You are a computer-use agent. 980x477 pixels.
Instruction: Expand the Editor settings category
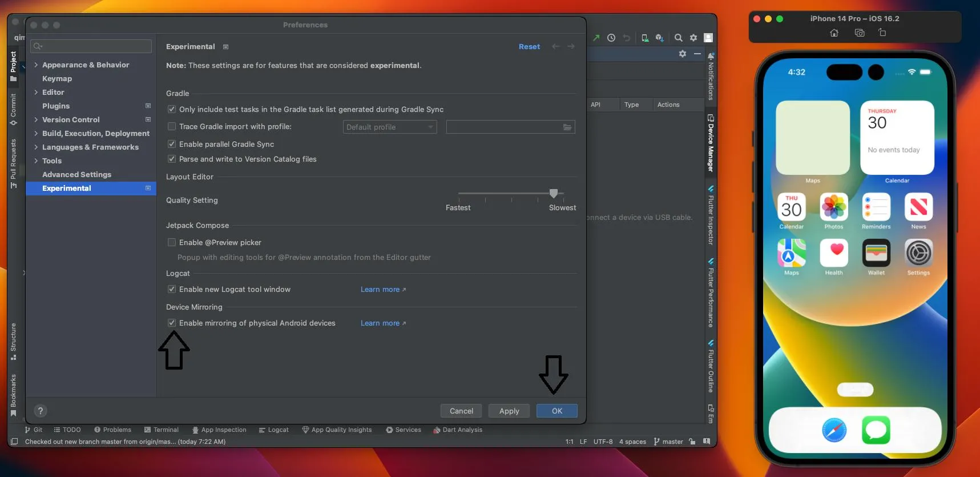(x=36, y=92)
